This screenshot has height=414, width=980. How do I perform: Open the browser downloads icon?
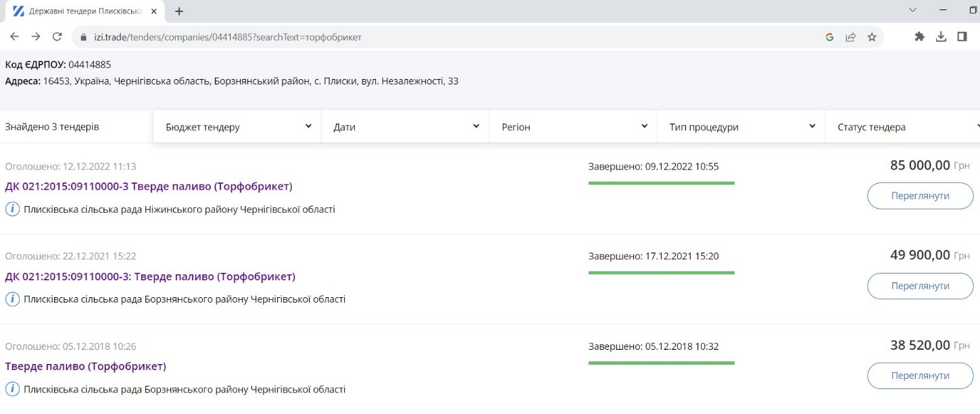pyautogui.click(x=941, y=37)
